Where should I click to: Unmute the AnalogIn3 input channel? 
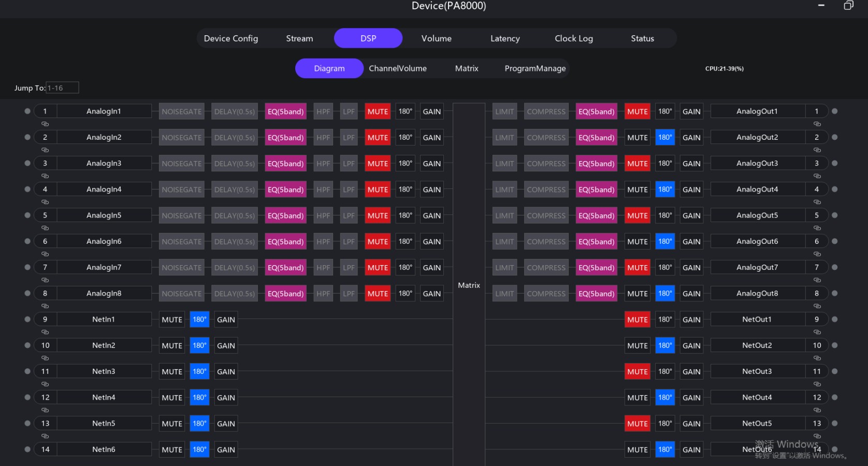coord(378,164)
